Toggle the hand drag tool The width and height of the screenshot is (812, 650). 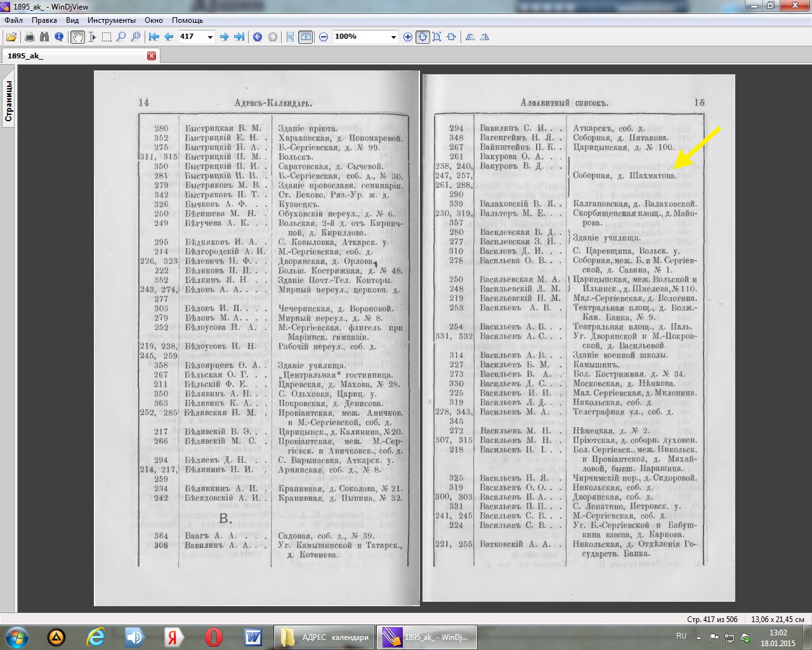coord(77,37)
